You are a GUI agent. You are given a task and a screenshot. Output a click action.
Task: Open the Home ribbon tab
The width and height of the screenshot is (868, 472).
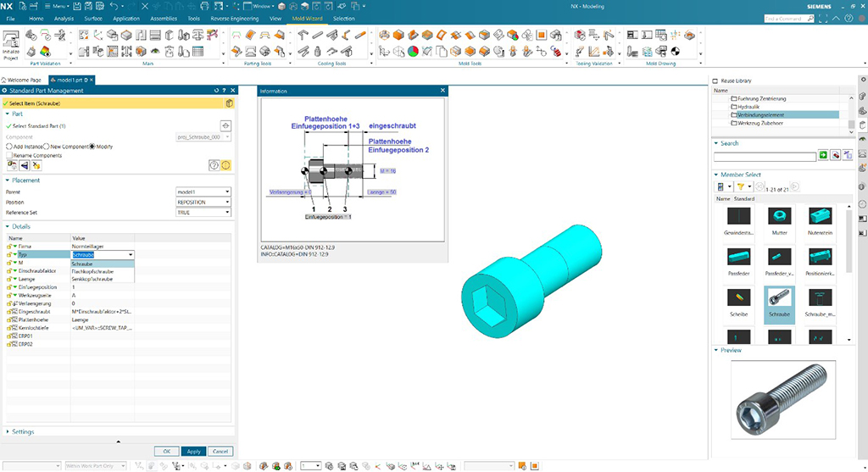[36, 19]
